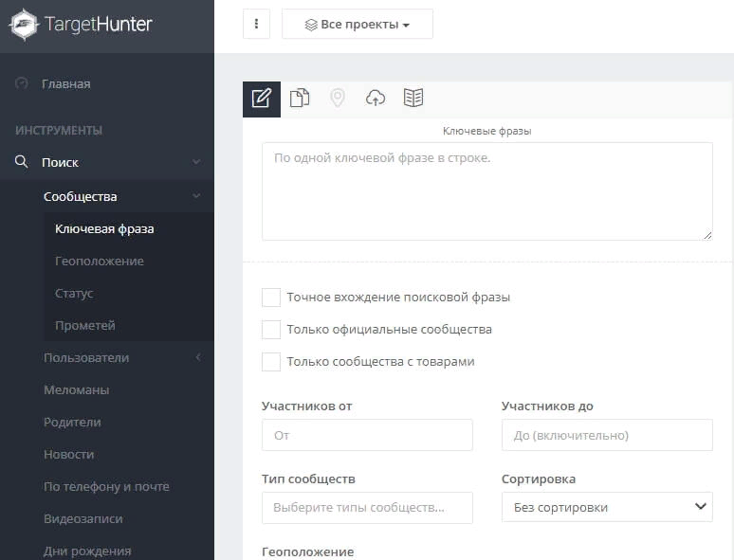Open the Прометей menu item

[x=85, y=326]
